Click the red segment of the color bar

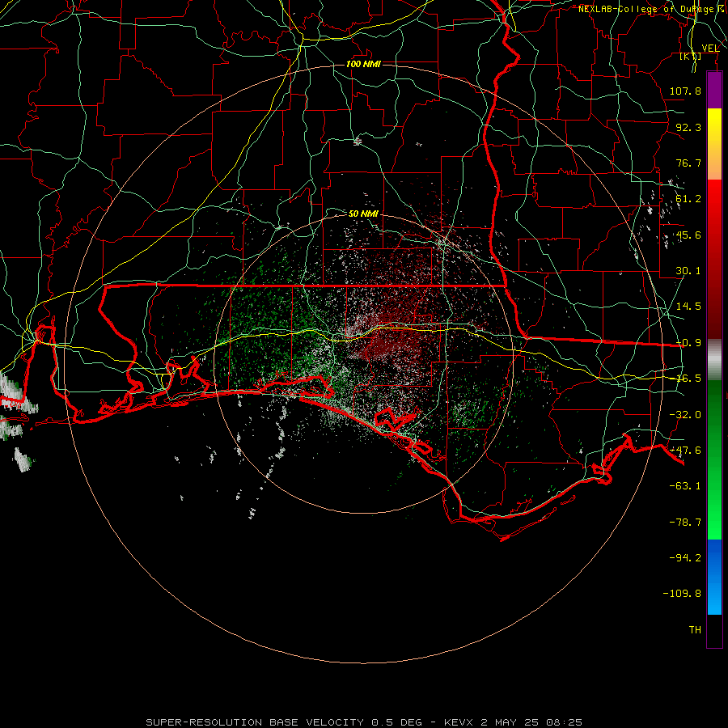(x=714, y=259)
